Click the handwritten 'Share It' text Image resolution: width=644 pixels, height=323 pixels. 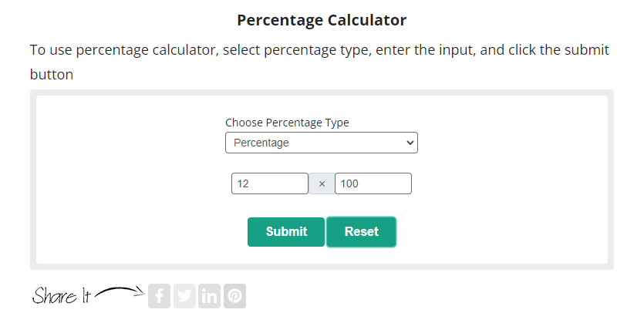pos(61,295)
